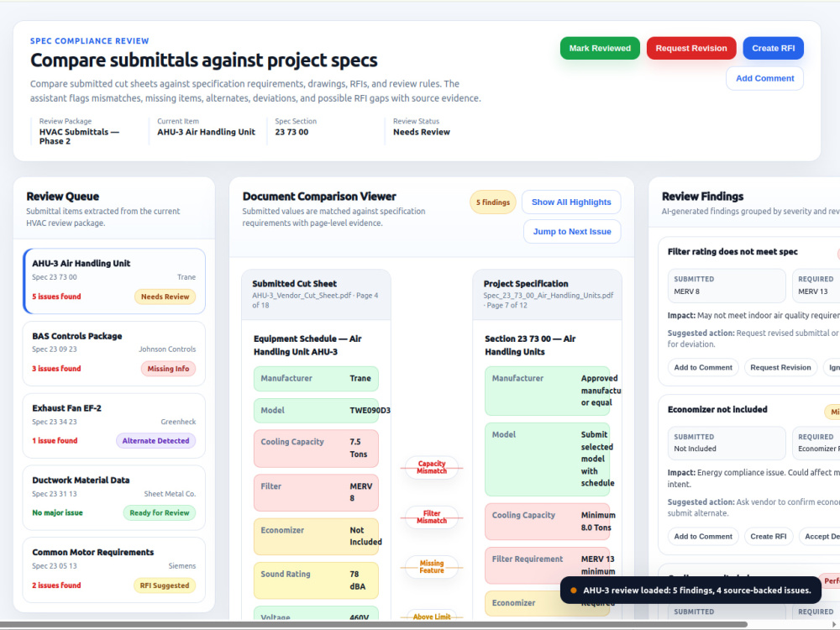Click the Missing Info status badge
840x630 pixels.
(x=168, y=369)
